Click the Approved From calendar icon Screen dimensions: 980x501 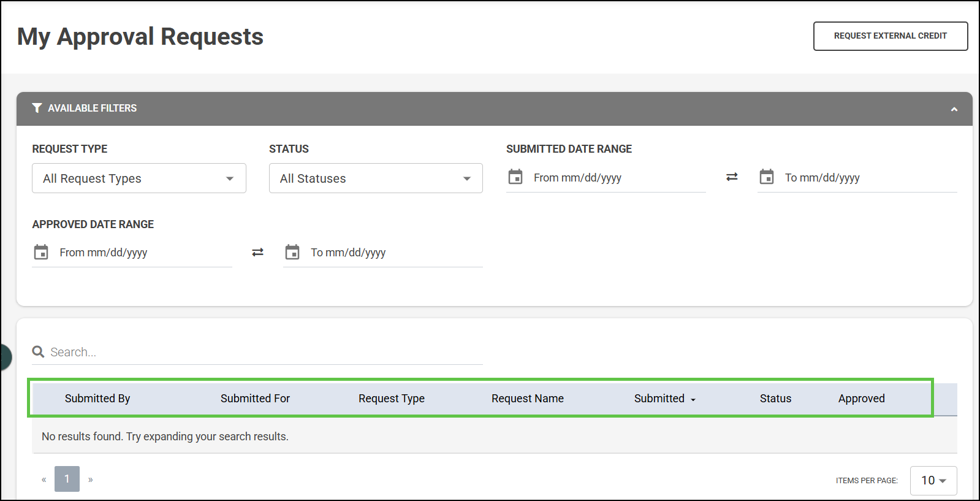41,252
